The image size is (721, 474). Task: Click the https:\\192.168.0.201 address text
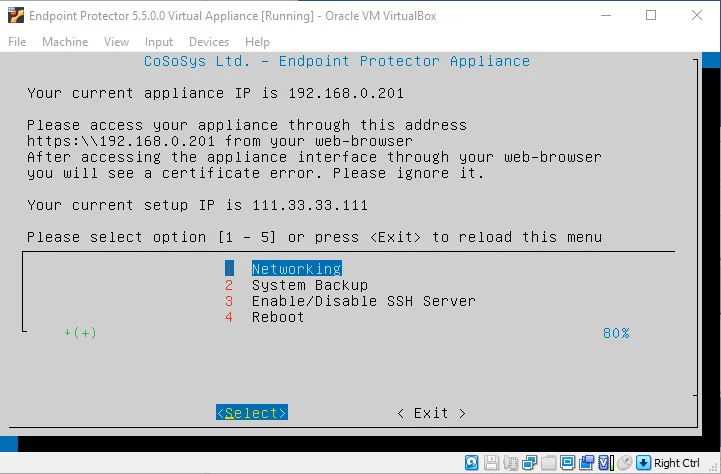coord(120,141)
